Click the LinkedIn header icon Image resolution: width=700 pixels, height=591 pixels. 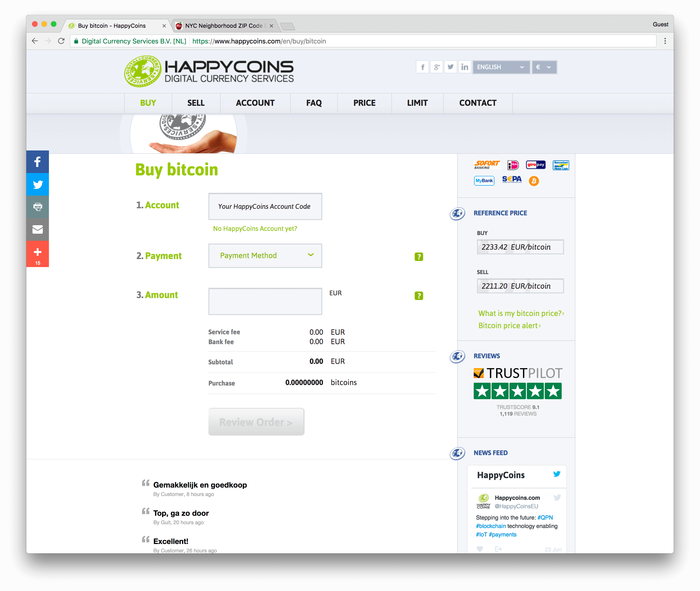pyautogui.click(x=465, y=67)
